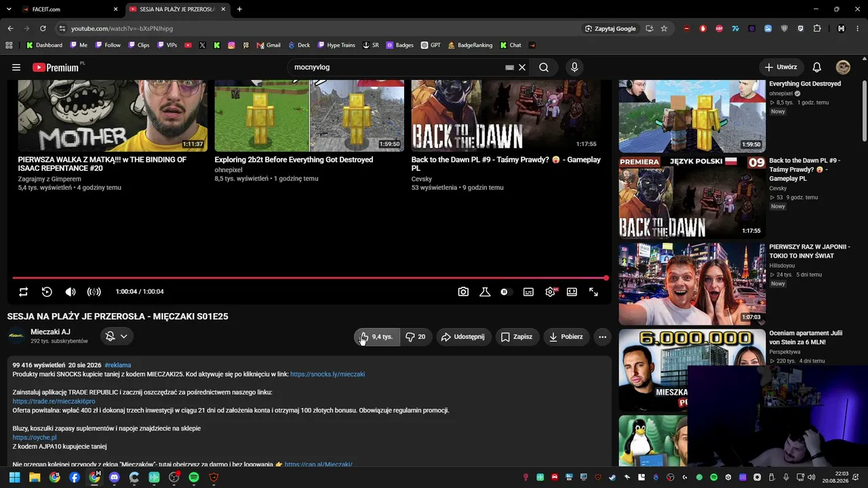Open Spotify from the taskbar
The image size is (868, 488).
(x=194, y=477)
